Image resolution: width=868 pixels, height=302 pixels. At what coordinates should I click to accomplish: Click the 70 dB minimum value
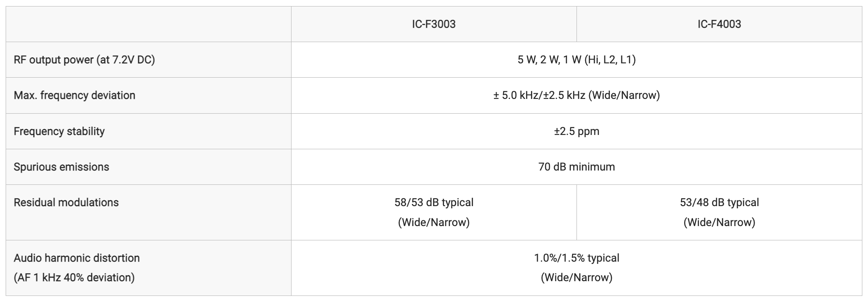pyautogui.click(x=576, y=167)
